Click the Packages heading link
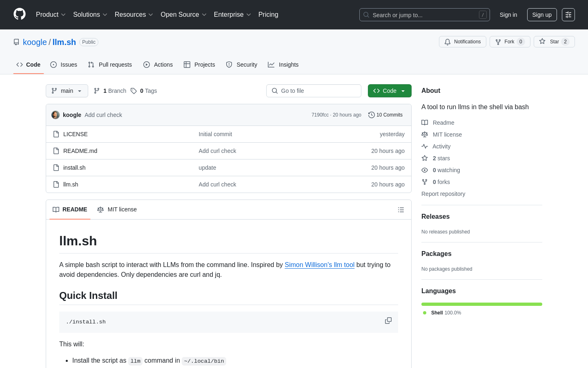Screen dimensions: 588x368 436,254
